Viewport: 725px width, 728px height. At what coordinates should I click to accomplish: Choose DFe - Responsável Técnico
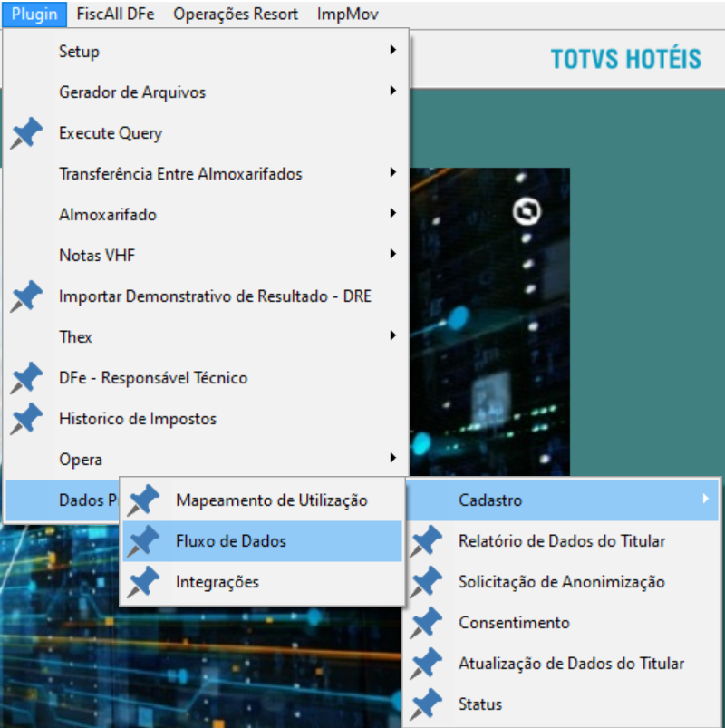[206, 378]
